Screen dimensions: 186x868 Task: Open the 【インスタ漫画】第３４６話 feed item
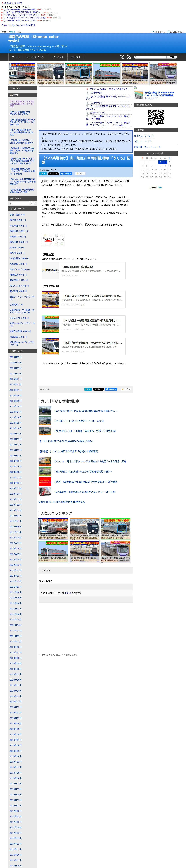coord(108,98)
